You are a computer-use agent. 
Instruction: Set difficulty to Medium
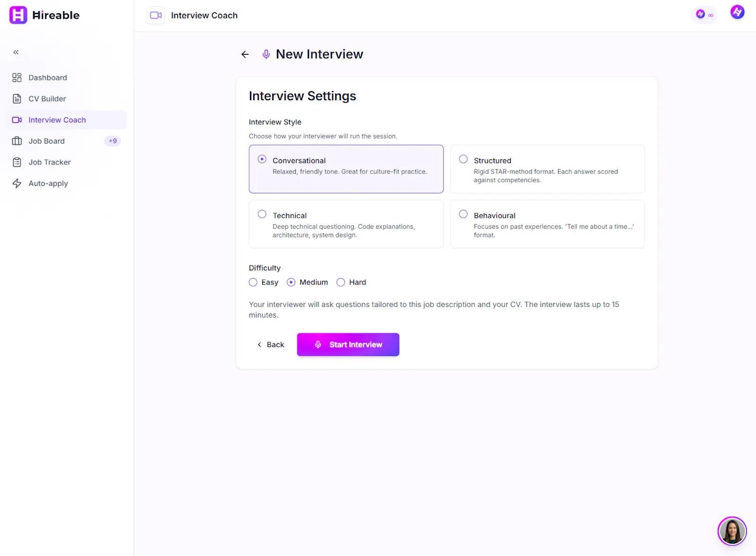pyautogui.click(x=291, y=282)
